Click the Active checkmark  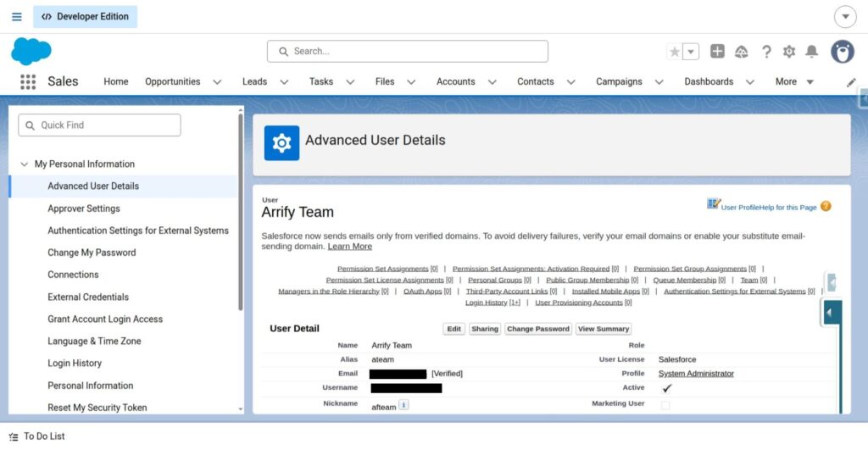point(666,388)
